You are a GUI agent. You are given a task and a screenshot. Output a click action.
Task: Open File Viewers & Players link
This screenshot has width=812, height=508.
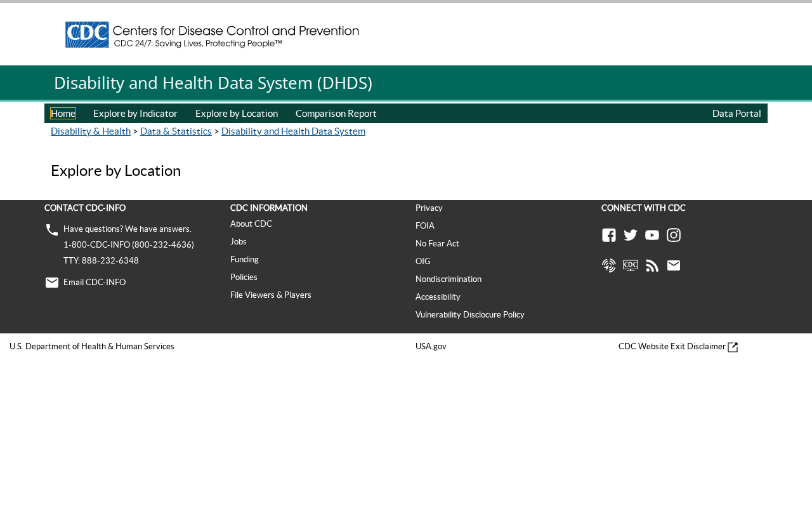(271, 295)
